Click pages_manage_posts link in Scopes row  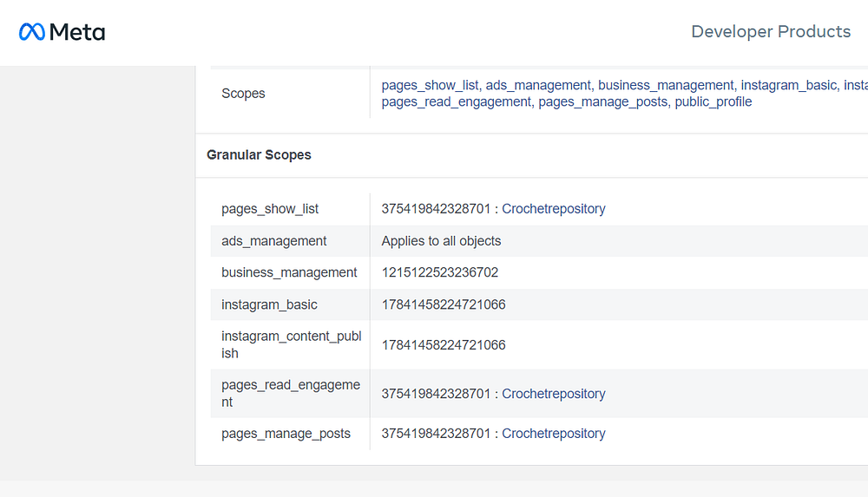[603, 101]
